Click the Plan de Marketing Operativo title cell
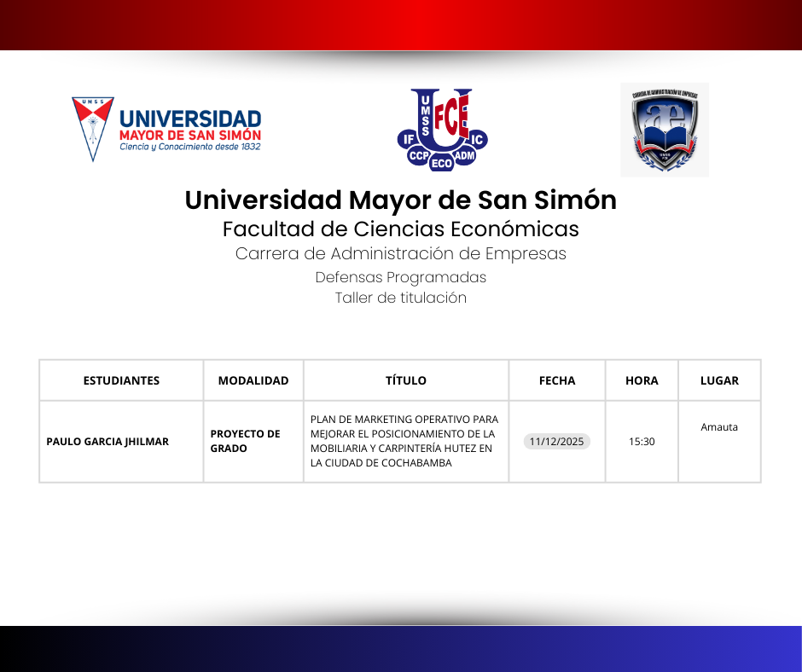 404,441
